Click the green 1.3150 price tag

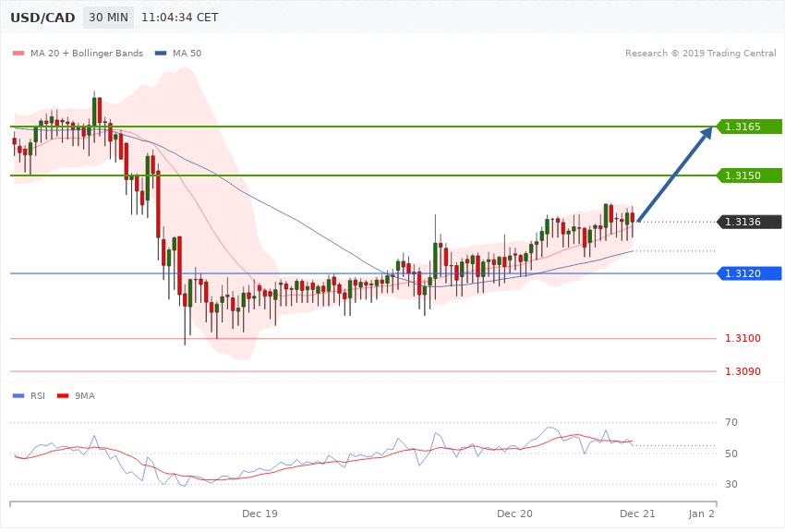[748, 175]
